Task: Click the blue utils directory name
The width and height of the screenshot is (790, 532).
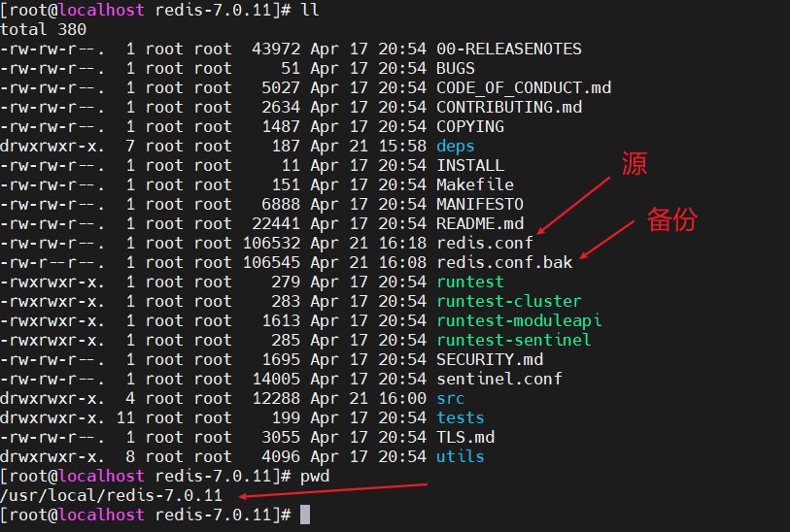Action: tap(460, 456)
